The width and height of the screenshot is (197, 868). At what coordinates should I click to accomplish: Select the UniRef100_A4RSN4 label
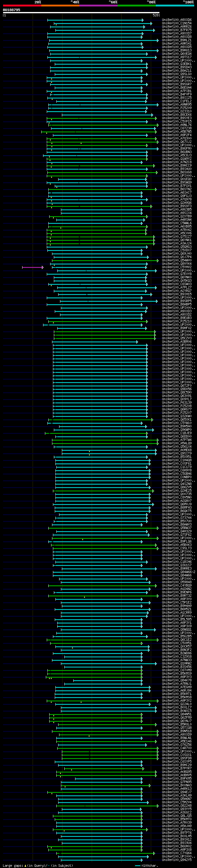click(177, 220)
